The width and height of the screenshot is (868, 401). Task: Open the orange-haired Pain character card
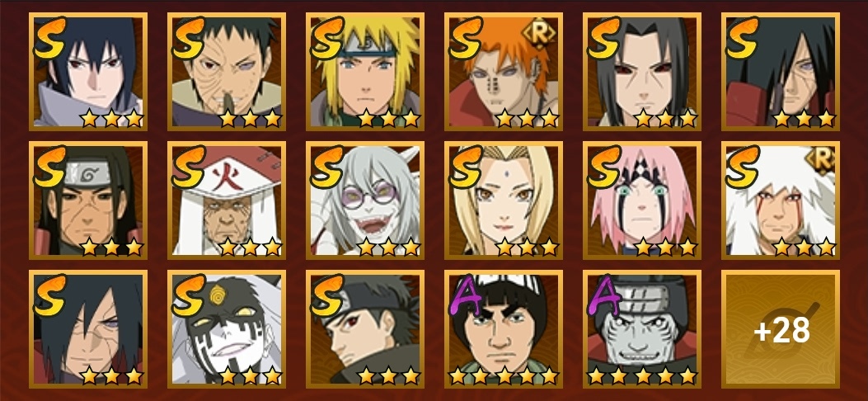click(x=503, y=72)
